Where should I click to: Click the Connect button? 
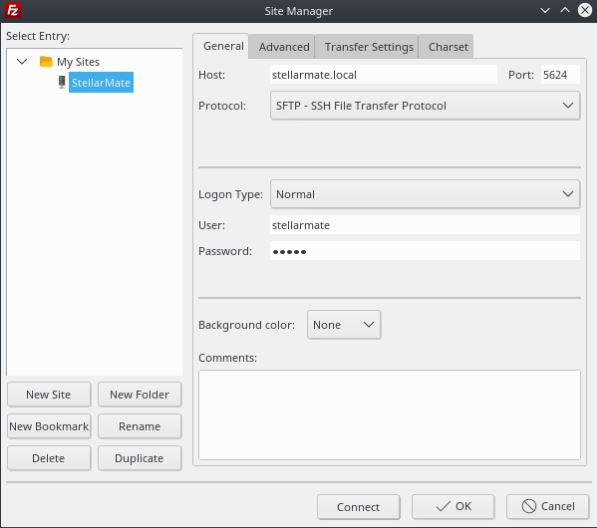pyautogui.click(x=358, y=507)
